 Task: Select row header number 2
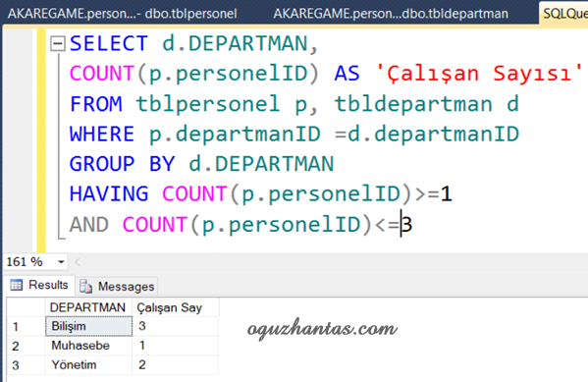click(27, 346)
